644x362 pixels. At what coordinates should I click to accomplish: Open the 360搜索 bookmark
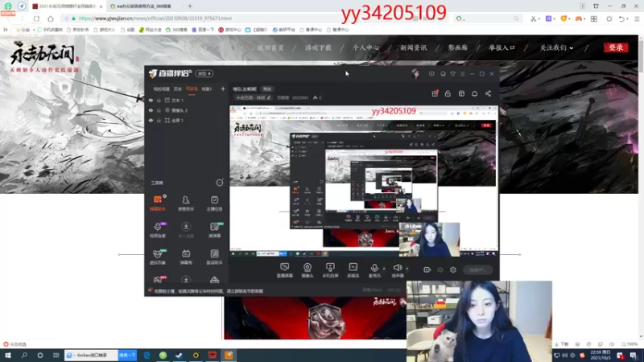click(176, 30)
